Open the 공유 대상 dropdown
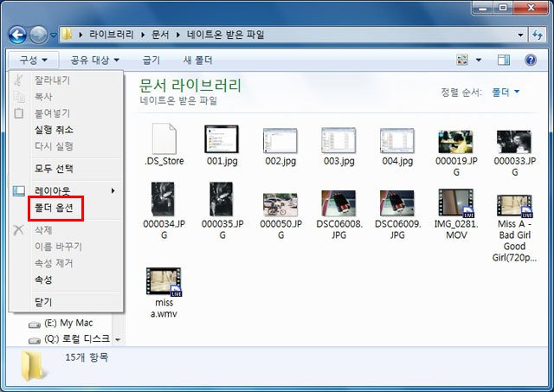554x392 pixels. click(94, 60)
